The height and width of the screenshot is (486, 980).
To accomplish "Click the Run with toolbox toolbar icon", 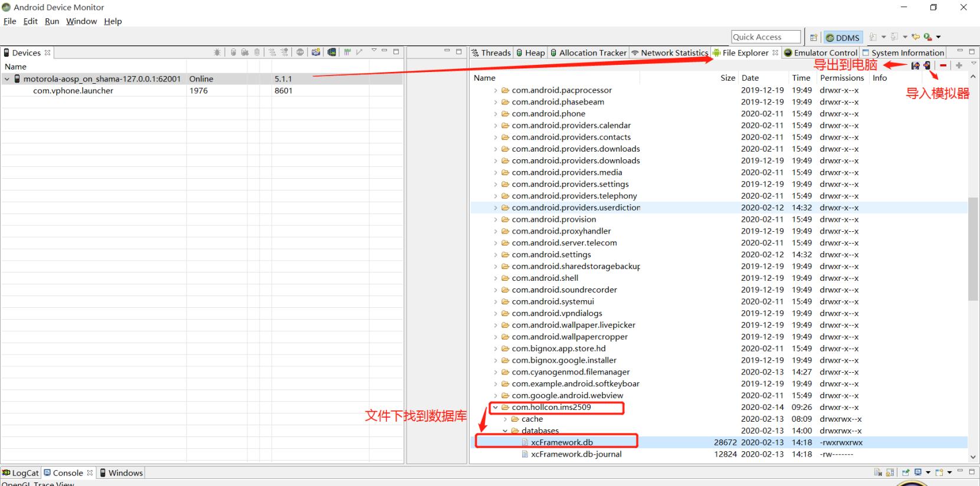I will point(928,37).
